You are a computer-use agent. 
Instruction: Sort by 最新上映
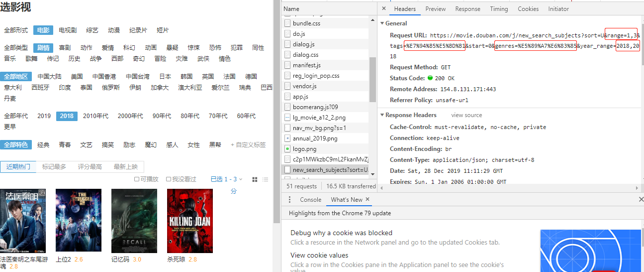[x=126, y=166]
